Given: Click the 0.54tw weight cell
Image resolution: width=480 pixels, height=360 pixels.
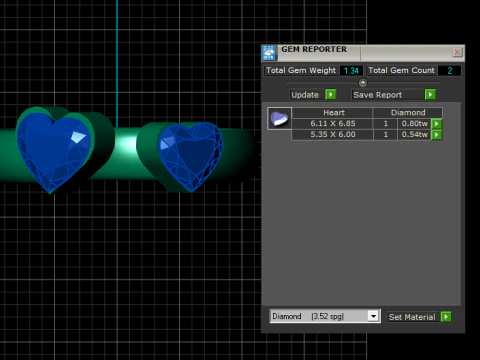Looking at the screenshot, I should [x=414, y=135].
